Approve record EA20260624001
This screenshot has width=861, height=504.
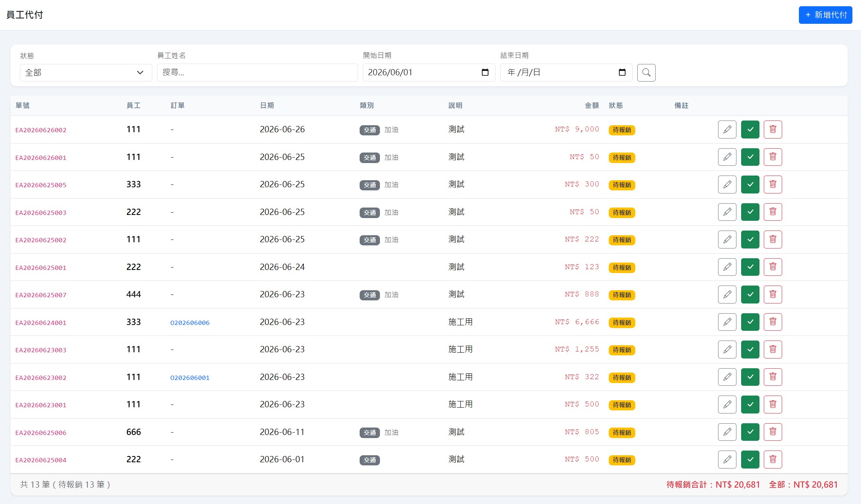[x=750, y=322]
